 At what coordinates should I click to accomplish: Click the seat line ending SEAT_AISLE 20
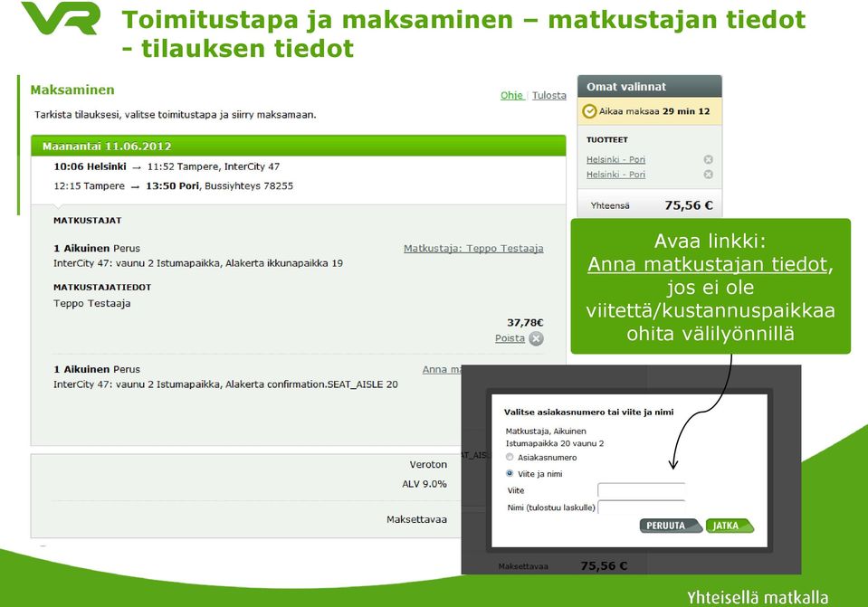click(225, 384)
